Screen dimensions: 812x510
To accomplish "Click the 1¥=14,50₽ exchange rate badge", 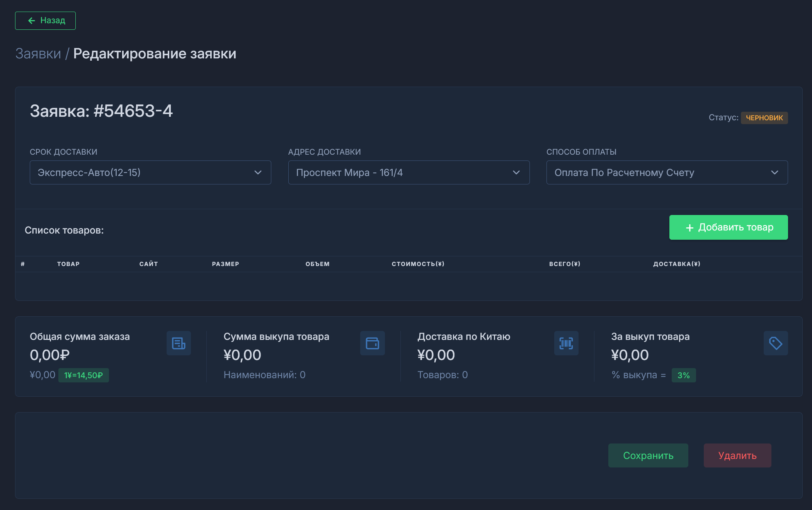I will pyautogui.click(x=83, y=375).
